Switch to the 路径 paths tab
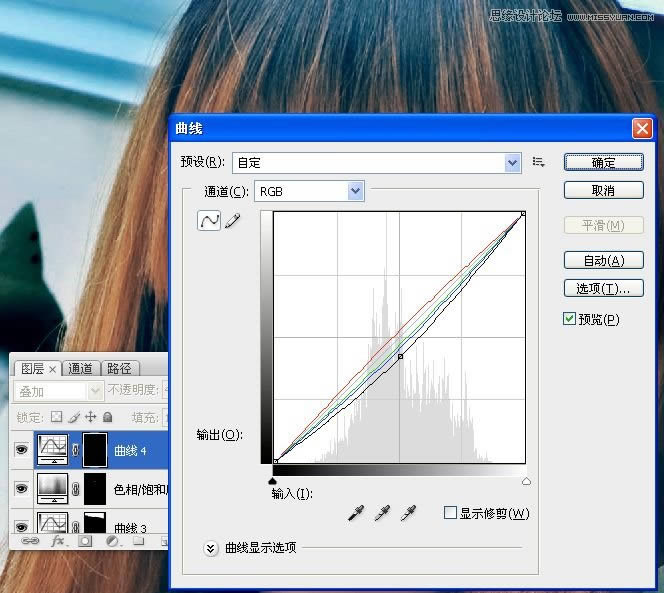The width and height of the screenshot is (664, 593). [117, 368]
